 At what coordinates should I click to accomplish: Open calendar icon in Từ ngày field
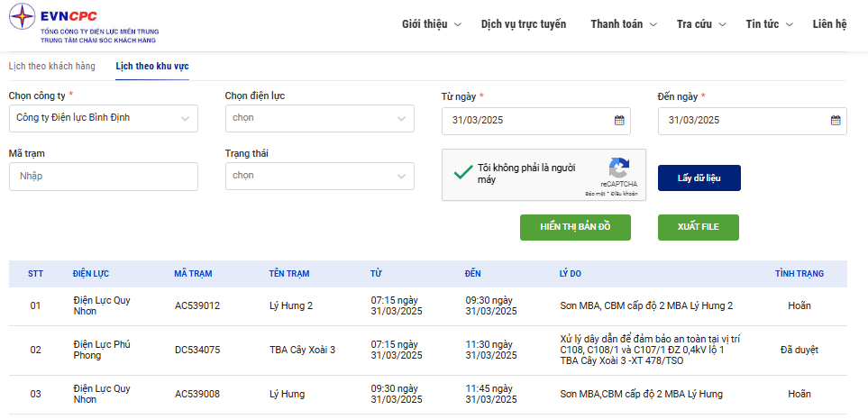[x=619, y=120]
